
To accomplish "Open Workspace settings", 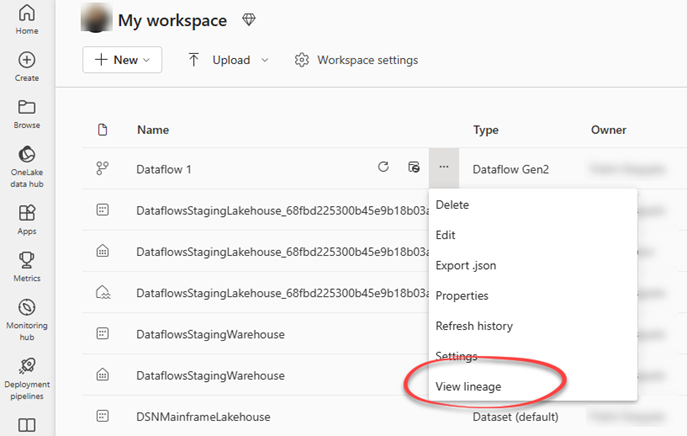I will 356,60.
